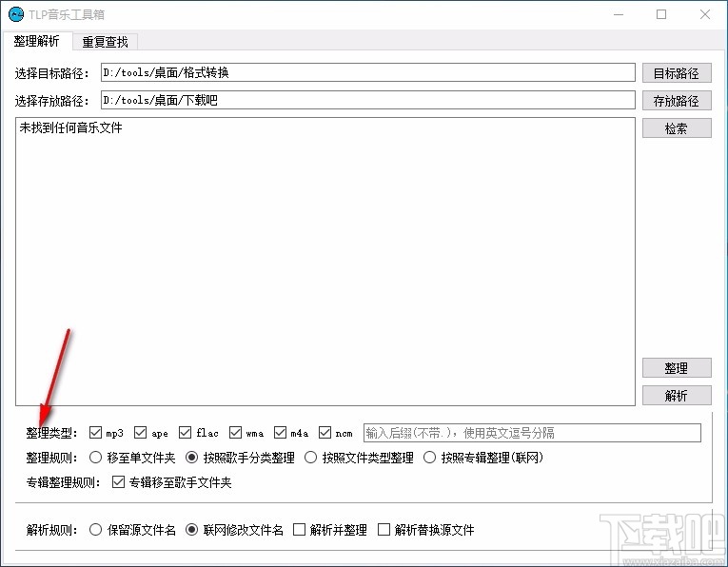
Task: Check the 解析替换源文件 checkbox
Action: coord(384,529)
